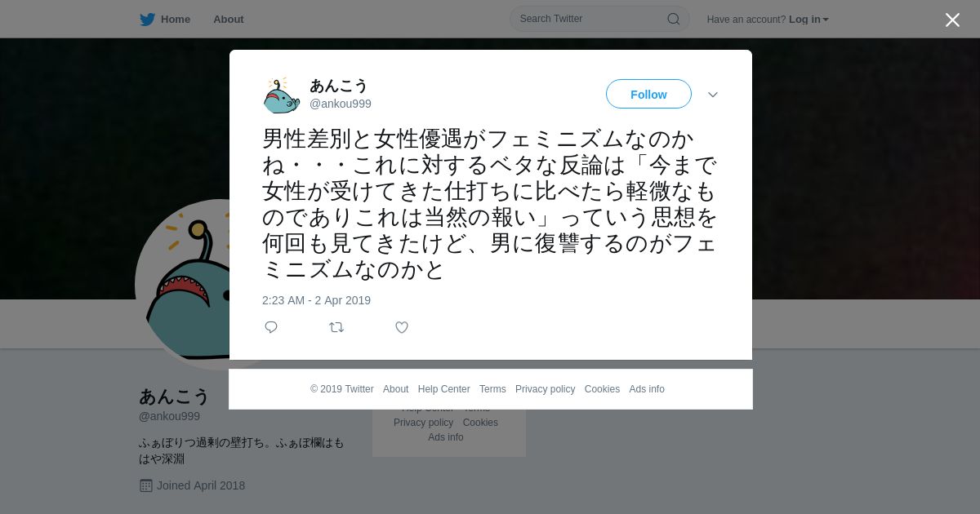Expand the Log in dropdown
The image size is (980, 514).
[x=808, y=20]
